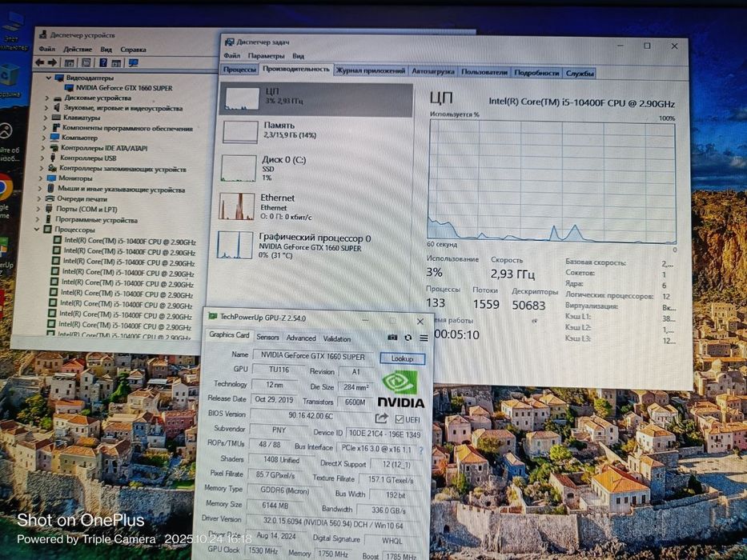Image resolution: width=747 pixels, height=560 pixels.
Task: Click the Forward arrow in Device Manager toolbar
Action: click(x=52, y=62)
